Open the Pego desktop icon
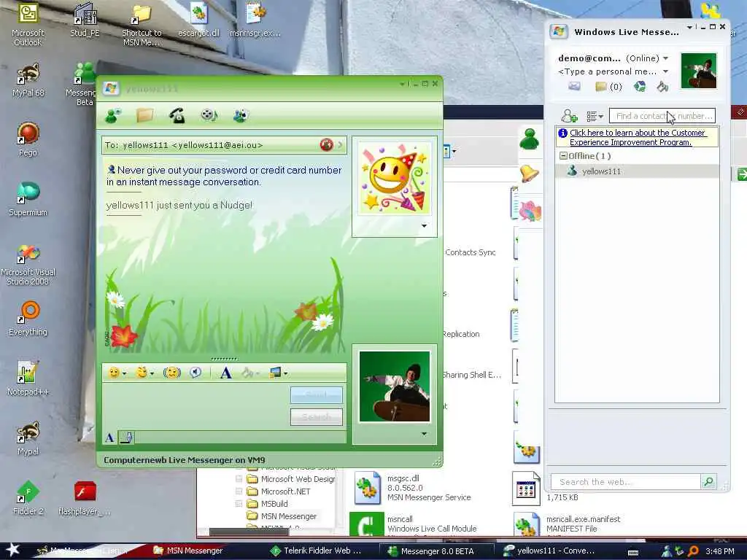Viewport: 747px width, 560px height. click(x=28, y=139)
